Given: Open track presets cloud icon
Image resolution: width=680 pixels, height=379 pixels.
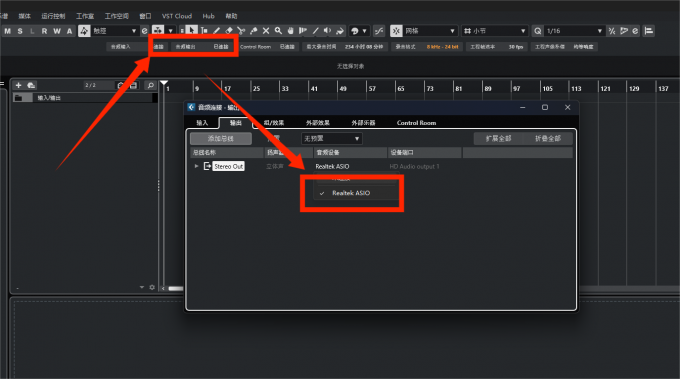Looking at the screenshot, I should pyautogui.click(x=31, y=85).
